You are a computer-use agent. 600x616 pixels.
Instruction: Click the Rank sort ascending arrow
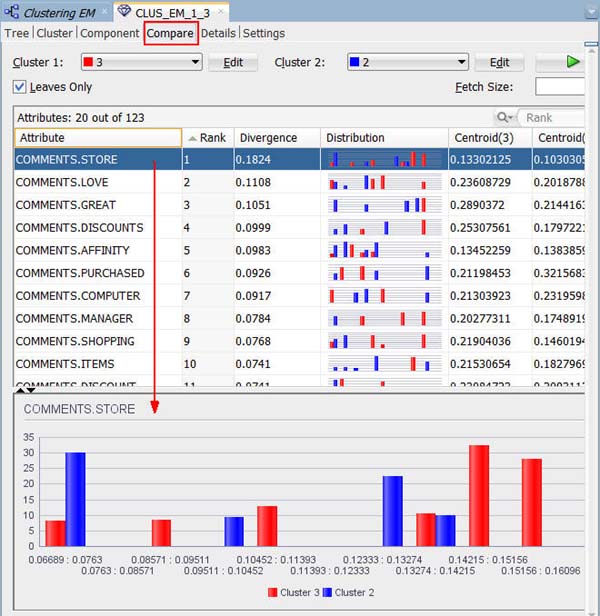192,138
